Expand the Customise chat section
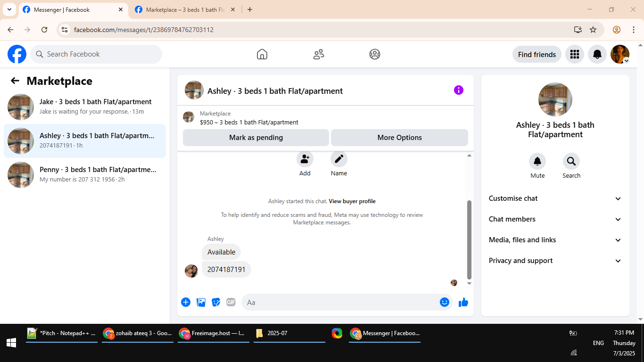The image size is (644, 362). pyautogui.click(x=555, y=198)
